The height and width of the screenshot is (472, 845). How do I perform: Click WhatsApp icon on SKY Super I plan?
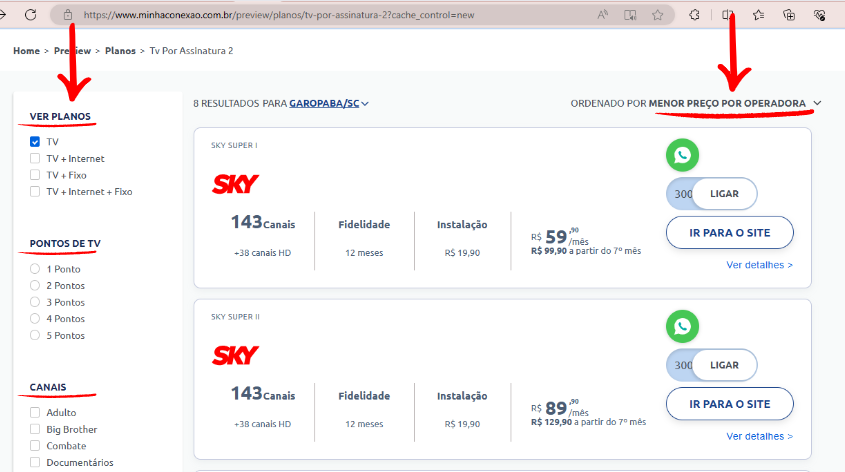[x=682, y=155]
